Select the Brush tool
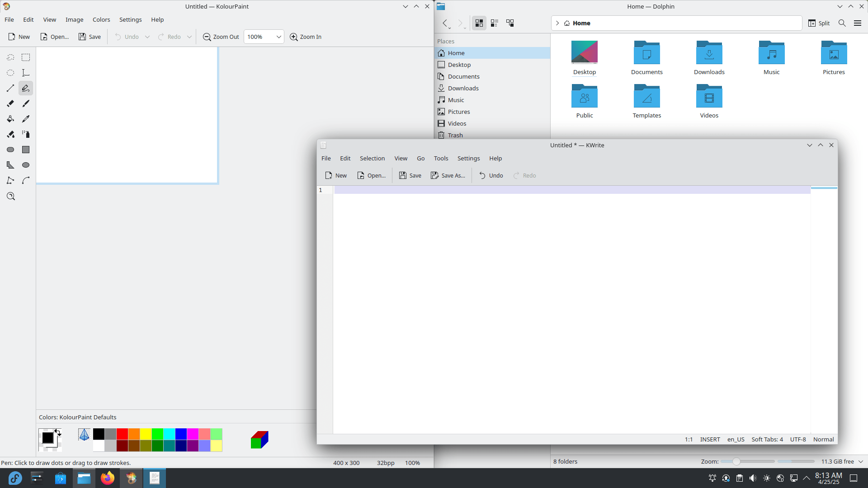868x488 pixels. [26, 103]
